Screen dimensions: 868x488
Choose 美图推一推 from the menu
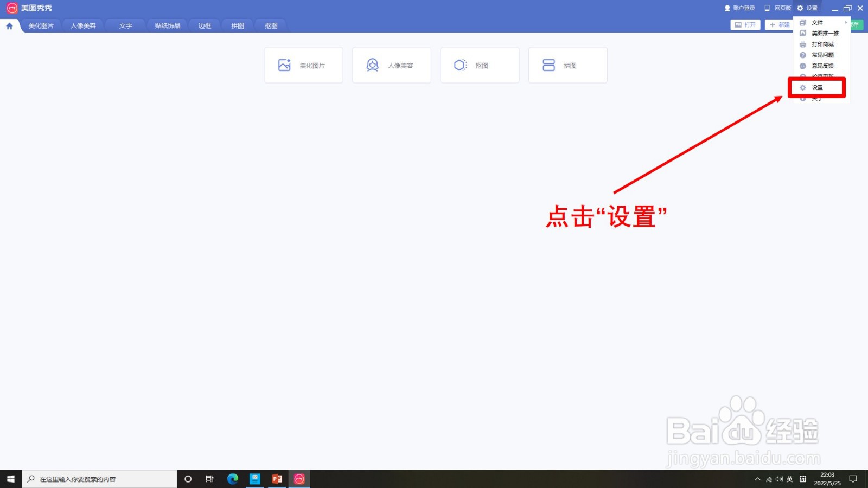tap(821, 33)
